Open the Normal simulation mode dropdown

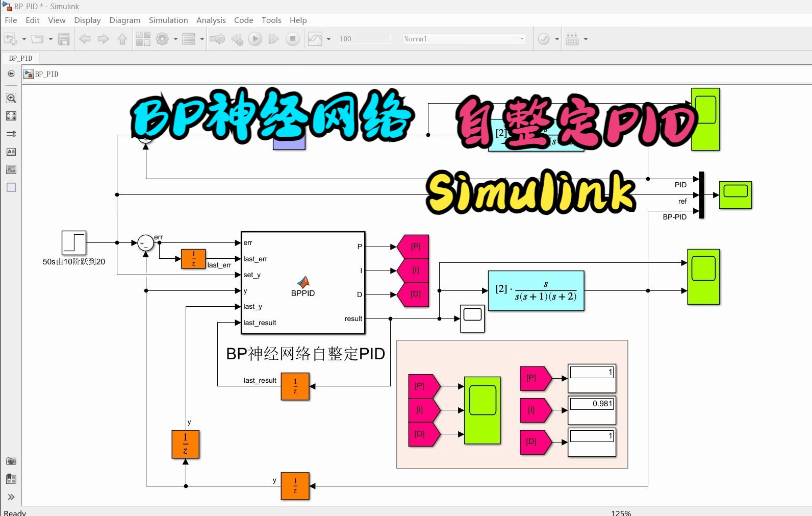click(x=464, y=39)
